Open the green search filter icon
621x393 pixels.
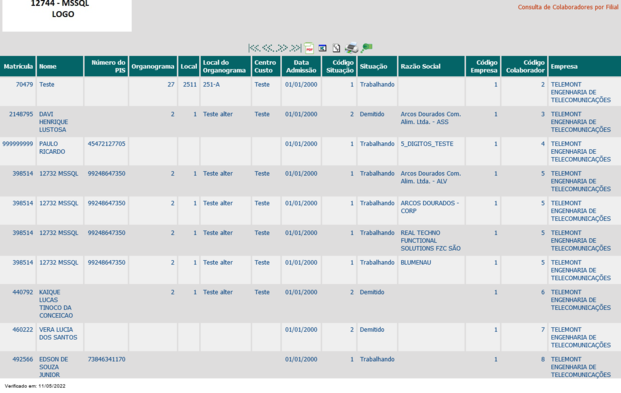coord(366,48)
